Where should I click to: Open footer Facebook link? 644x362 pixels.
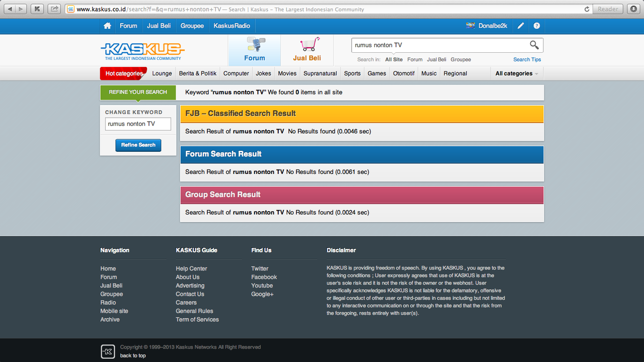click(264, 277)
